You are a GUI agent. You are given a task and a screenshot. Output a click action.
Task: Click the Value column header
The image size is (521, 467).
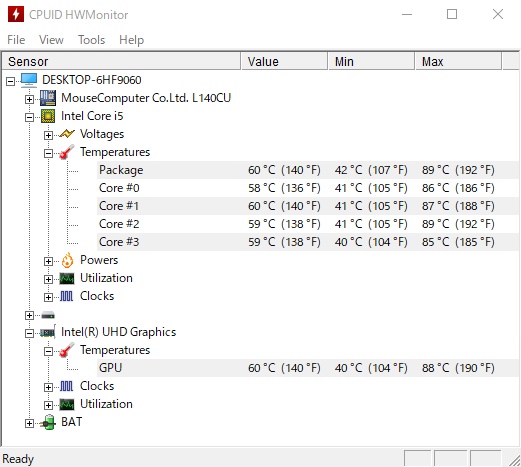click(x=284, y=61)
